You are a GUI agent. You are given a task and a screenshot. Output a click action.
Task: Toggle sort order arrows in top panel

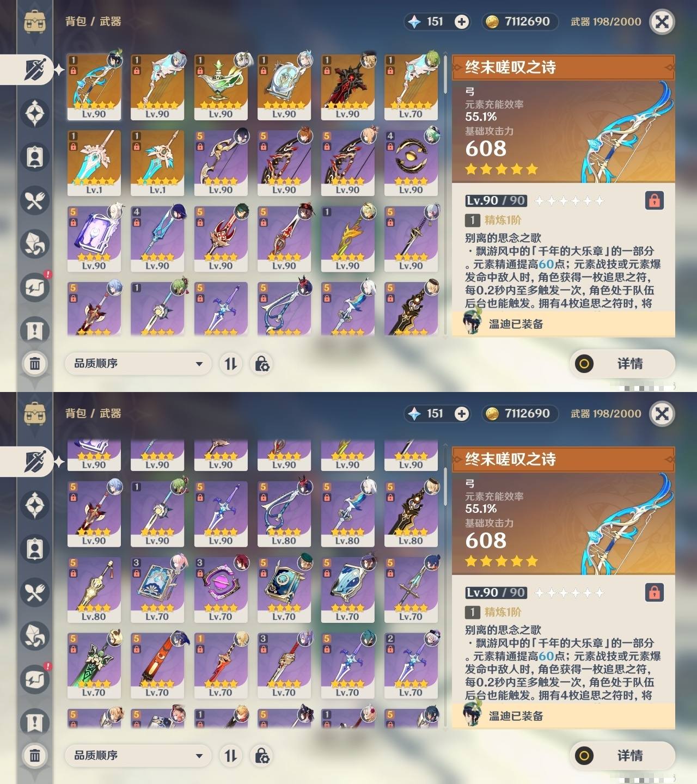[x=231, y=364]
